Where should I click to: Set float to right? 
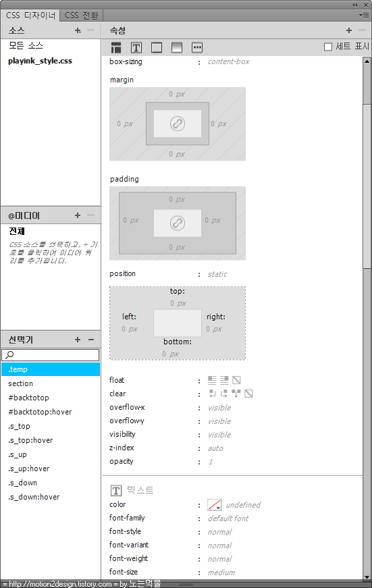(x=224, y=380)
